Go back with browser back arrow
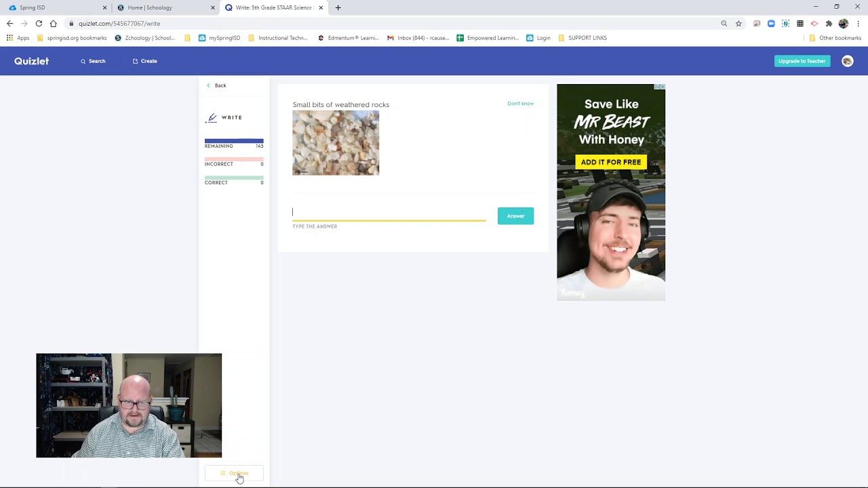 click(x=9, y=23)
